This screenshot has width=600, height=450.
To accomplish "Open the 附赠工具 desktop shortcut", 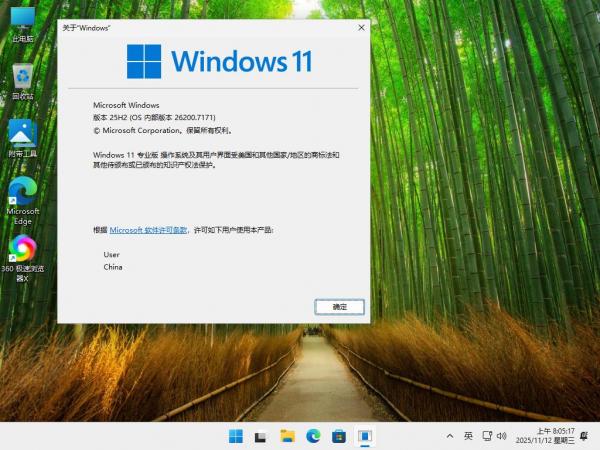I will [22, 136].
